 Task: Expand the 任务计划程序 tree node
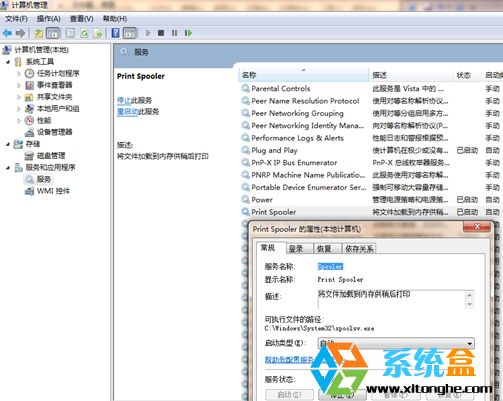[x=19, y=73]
